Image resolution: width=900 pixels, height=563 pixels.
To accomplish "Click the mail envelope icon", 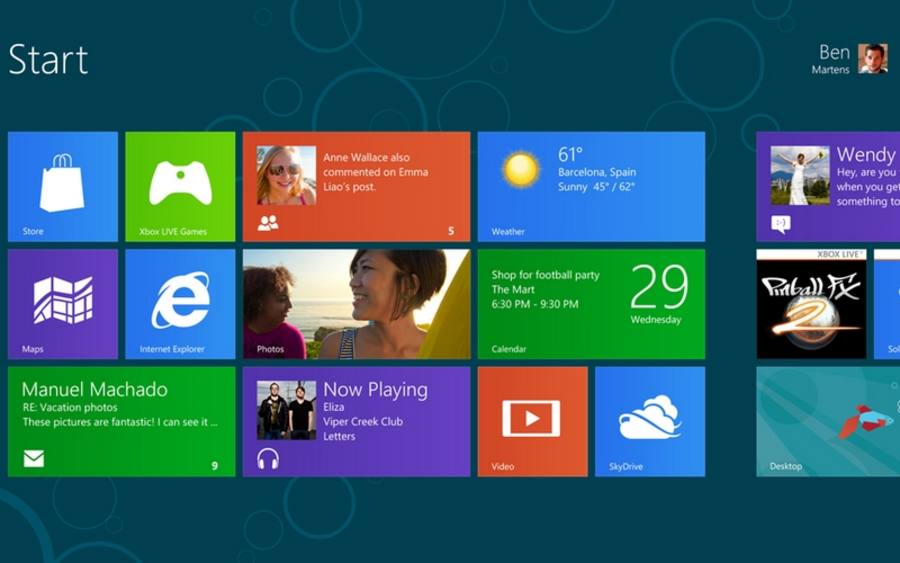I will [x=34, y=459].
